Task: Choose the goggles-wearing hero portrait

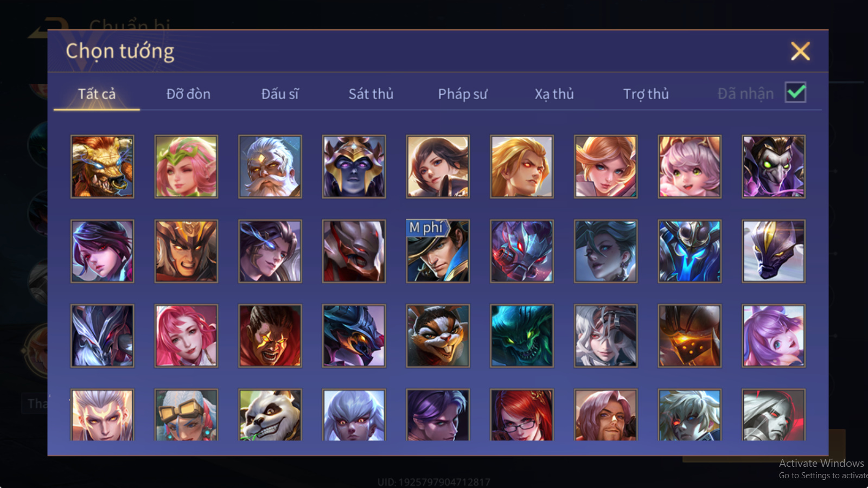Action: pyautogui.click(x=186, y=415)
